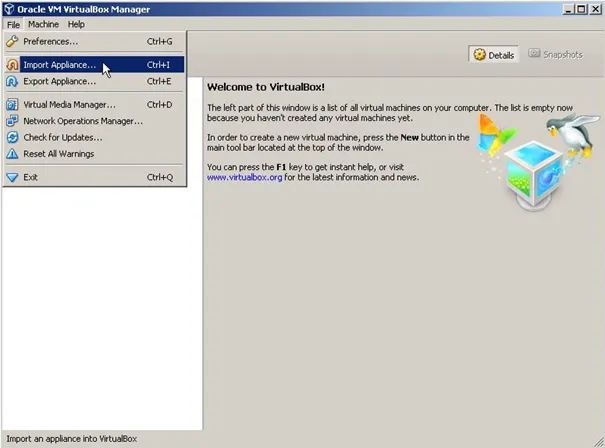Click the Check for Updates icon
This screenshot has width=605, height=448.
coord(12,137)
